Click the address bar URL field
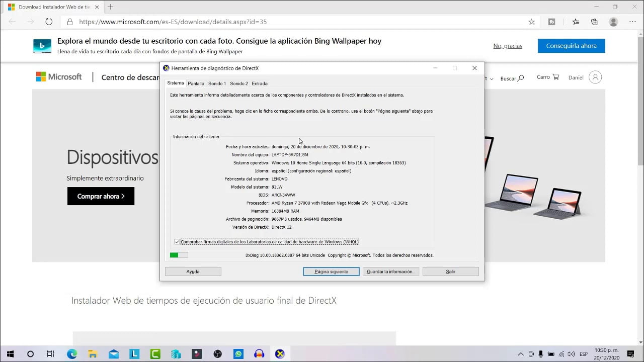644x362 pixels. click(173, 22)
